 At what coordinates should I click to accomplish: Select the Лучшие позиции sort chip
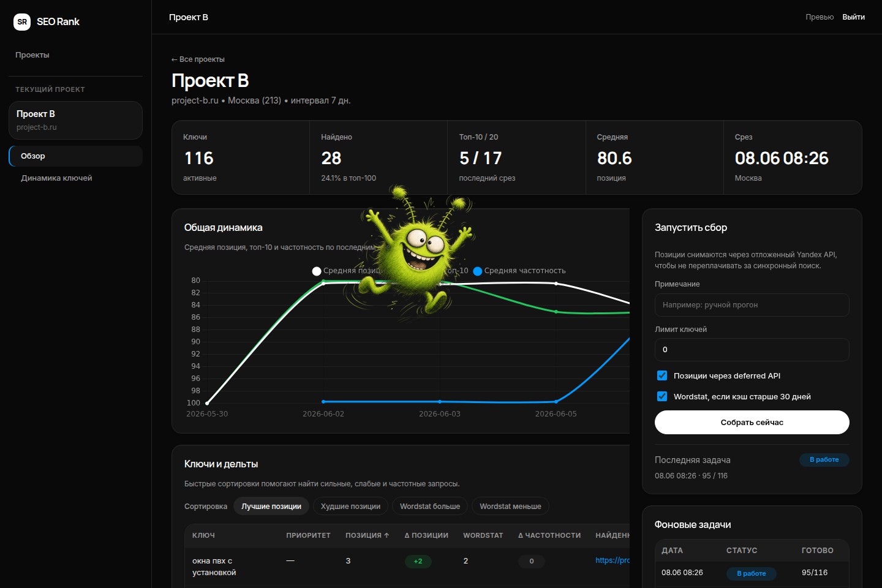(271, 507)
